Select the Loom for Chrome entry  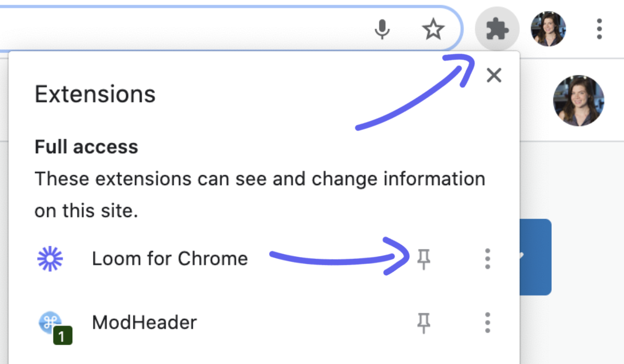(170, 258)
